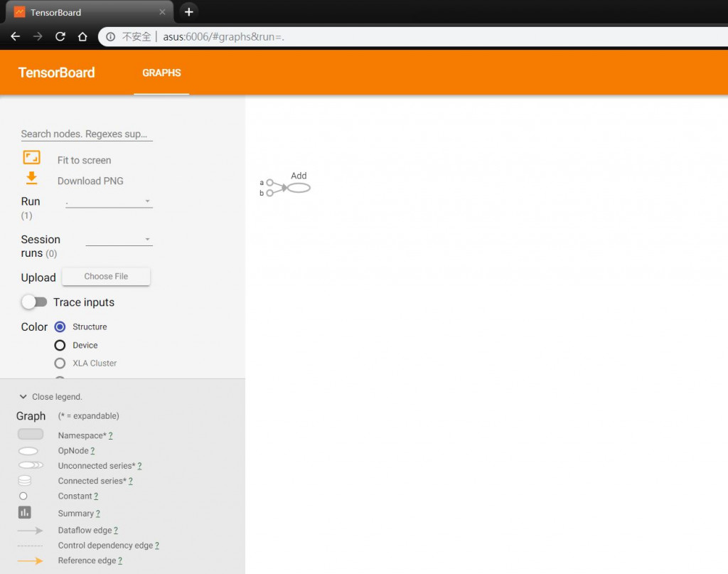Image resolution: width=728 pixels, height=574 pixels.
Task: Click the Fit to screen label
Action: [84, 160]
